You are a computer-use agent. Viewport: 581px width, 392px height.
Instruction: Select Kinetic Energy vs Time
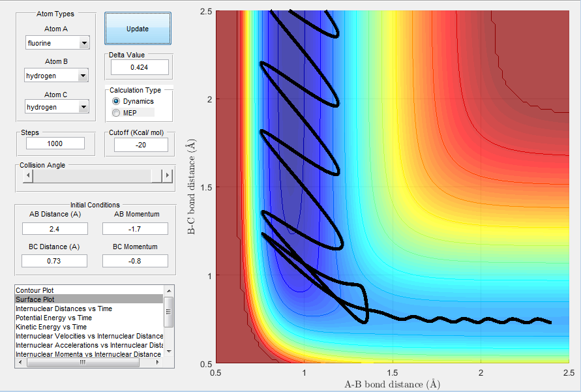point(89,327)
